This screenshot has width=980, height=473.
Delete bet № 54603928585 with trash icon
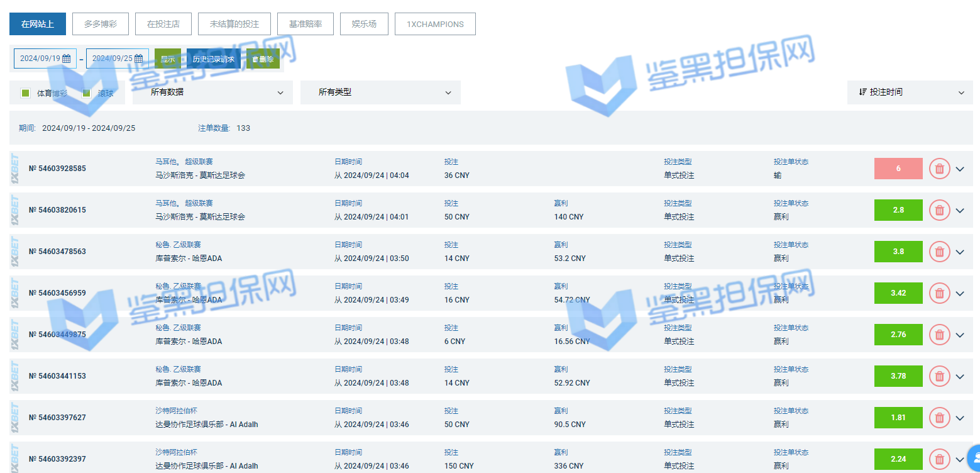click(x=939, y=169)
